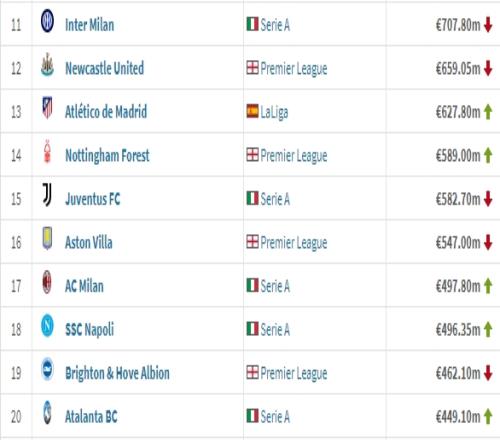Screen dimensions: 500x440
Task: Click Premier League link in Nottingham Forest row
Action: 294,156
